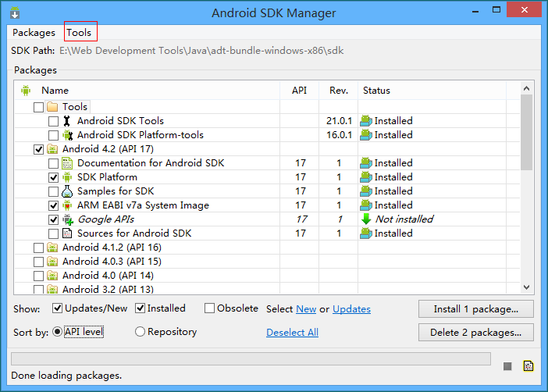Click the scrollbar up arrow in packages list
548x392 pixels.
pyautogui.click(x=527, y=88)
